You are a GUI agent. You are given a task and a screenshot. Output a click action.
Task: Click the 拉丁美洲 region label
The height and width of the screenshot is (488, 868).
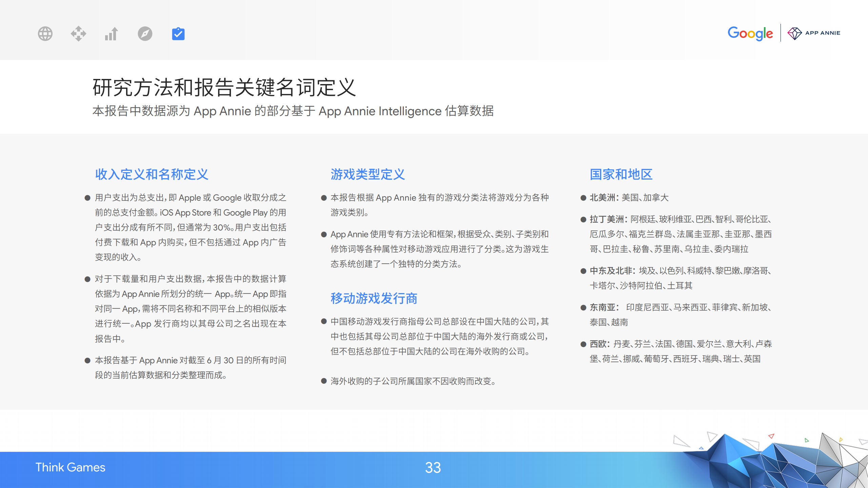(x=608, y=219)
